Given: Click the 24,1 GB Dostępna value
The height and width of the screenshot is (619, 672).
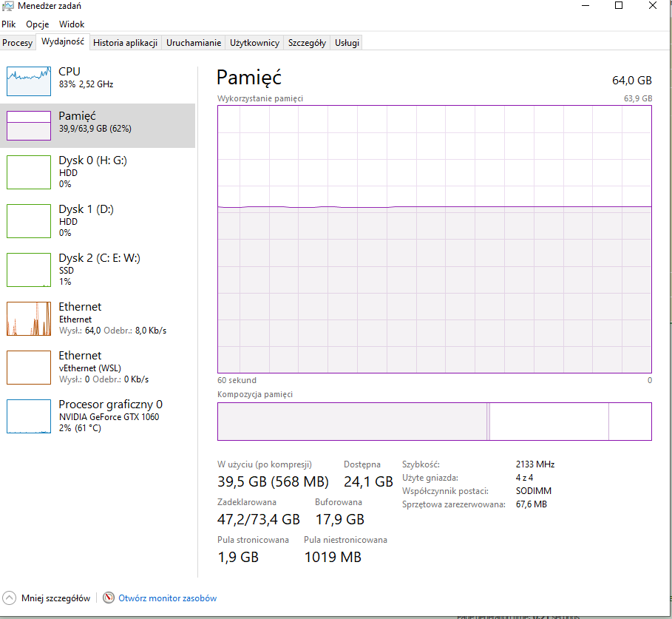Looking at the screenshot, I should [x=368, y=481].
